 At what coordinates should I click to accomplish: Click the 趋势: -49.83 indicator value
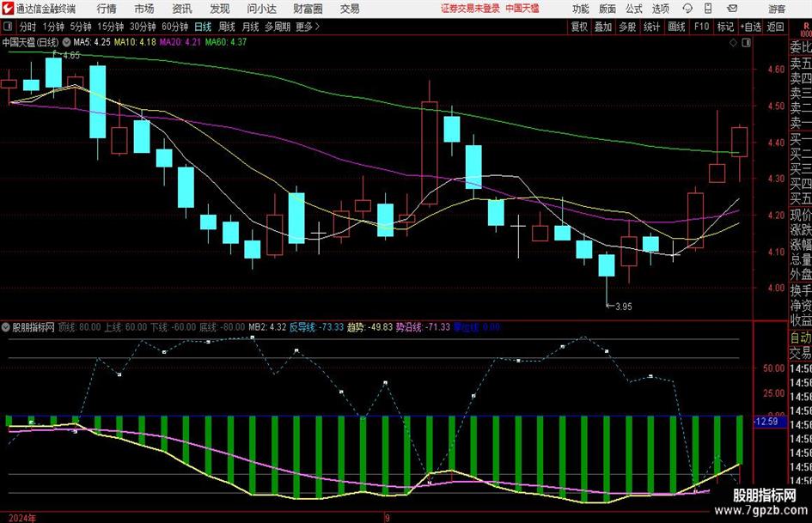(x=369, y=327)
